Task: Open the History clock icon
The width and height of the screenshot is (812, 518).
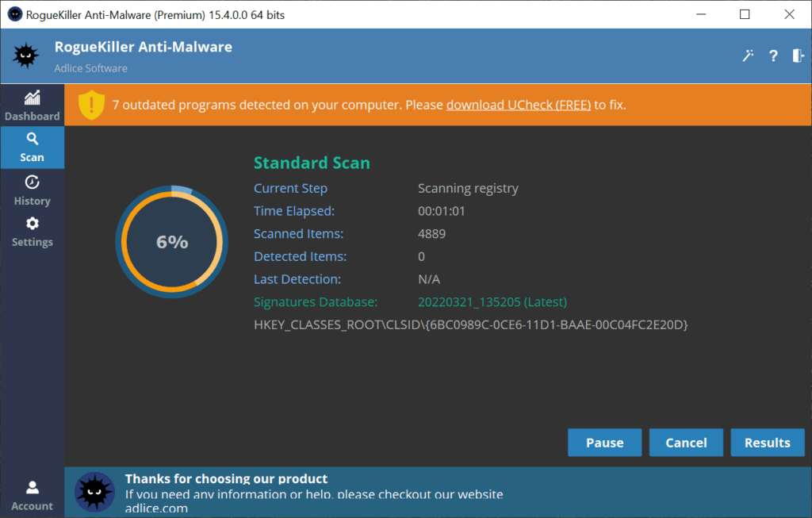Action: (32, 182)
